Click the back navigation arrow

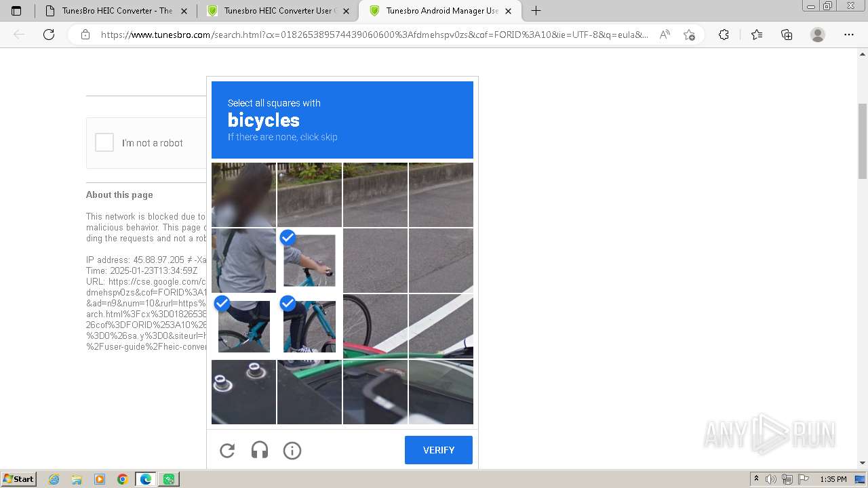click(19, 35)
